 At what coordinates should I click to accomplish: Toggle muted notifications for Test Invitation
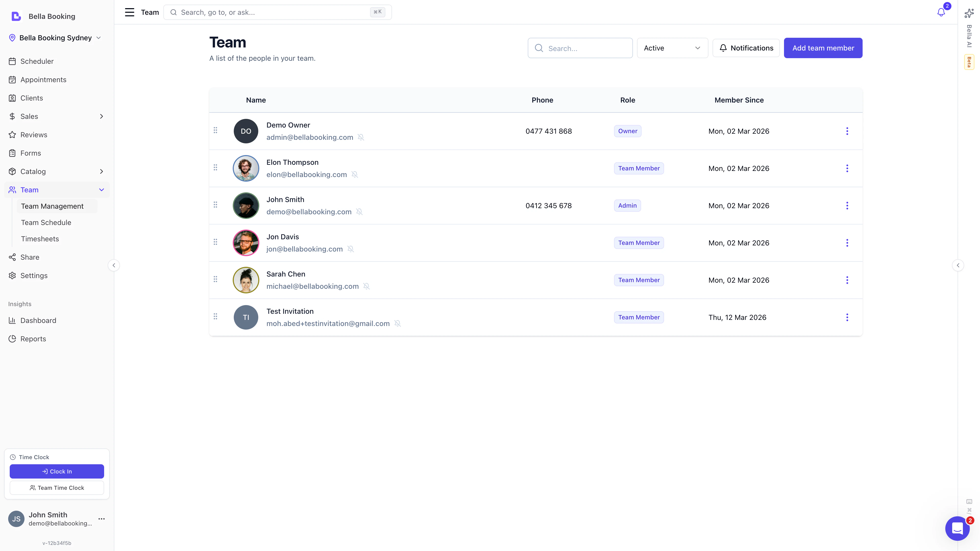398,324
